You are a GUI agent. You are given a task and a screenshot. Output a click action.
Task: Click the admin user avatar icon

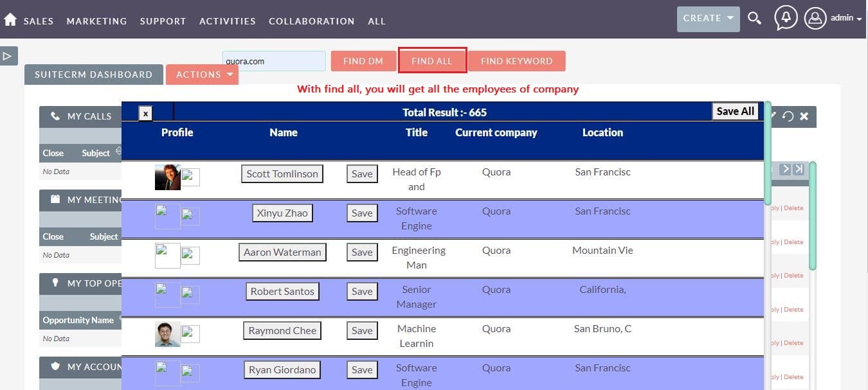[x=815, y=18]
